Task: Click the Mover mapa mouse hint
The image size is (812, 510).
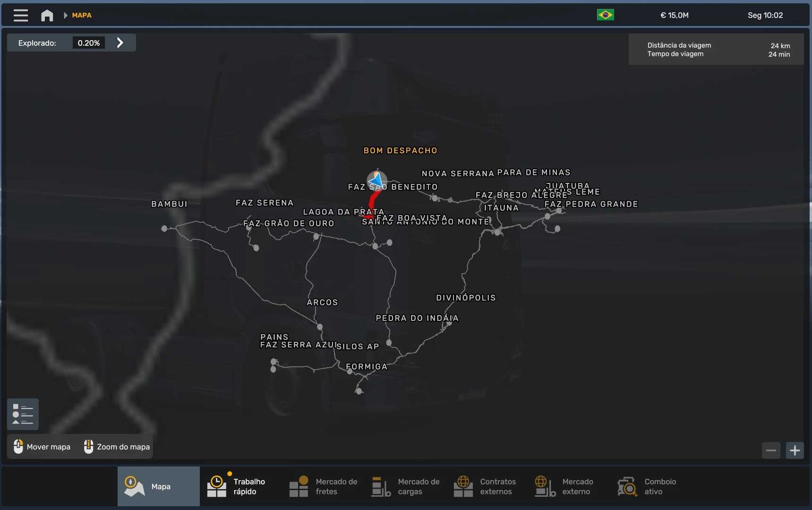Action: coord(42,447)
